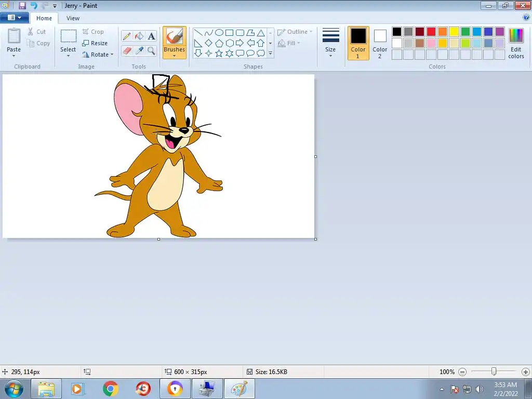Open Edit colors dialog

(x=516, y=43)
